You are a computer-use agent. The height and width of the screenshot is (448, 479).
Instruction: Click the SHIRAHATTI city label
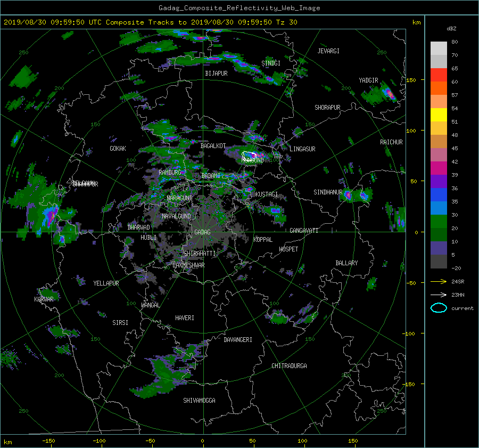coord(200,253)
